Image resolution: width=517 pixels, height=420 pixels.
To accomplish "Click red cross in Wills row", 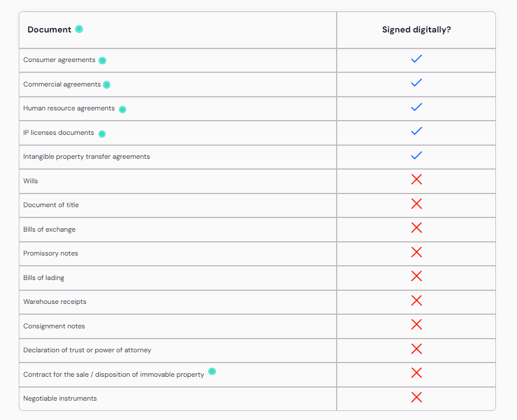I will [416, 179].
